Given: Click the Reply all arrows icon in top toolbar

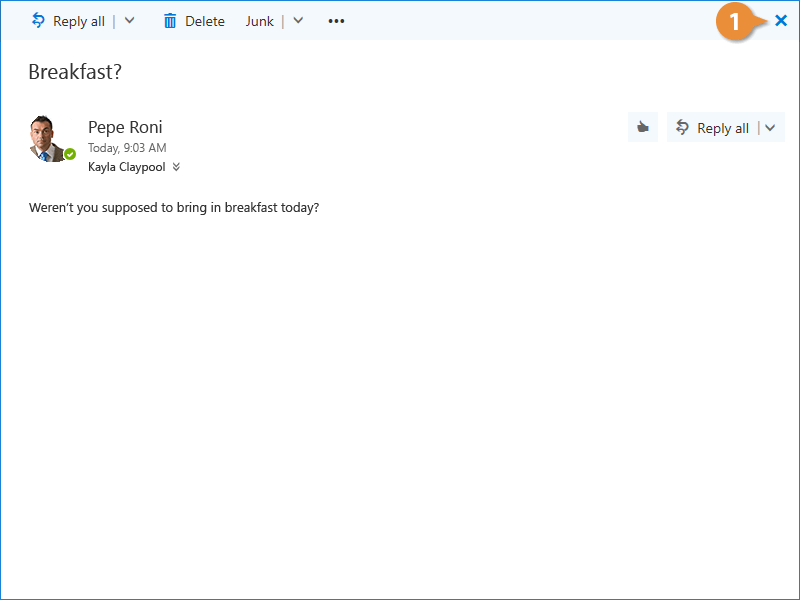Looking at the screenshot, I should [38, 21].
